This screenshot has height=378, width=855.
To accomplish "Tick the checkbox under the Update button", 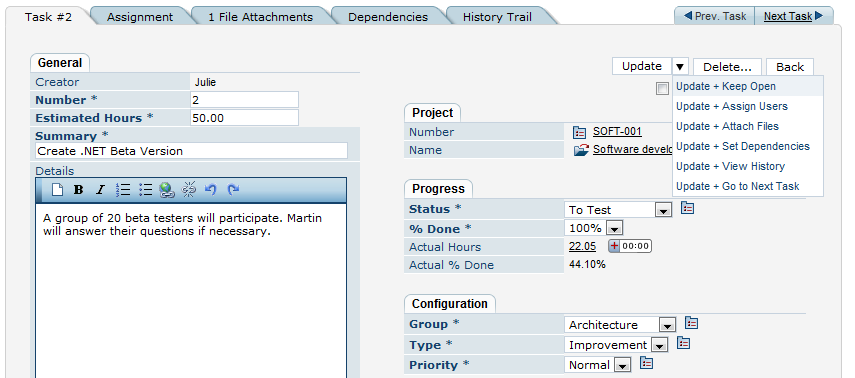I will (x=662, y=89).
